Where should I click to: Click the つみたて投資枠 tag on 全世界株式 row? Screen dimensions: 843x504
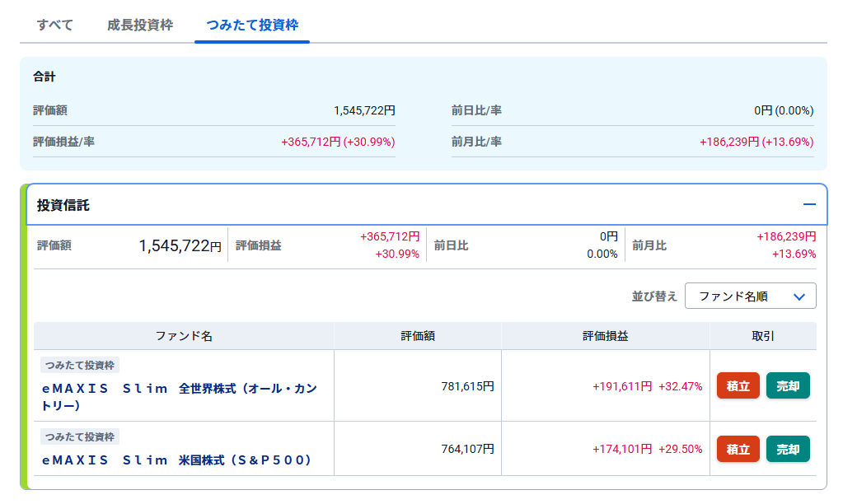point(81,365)
